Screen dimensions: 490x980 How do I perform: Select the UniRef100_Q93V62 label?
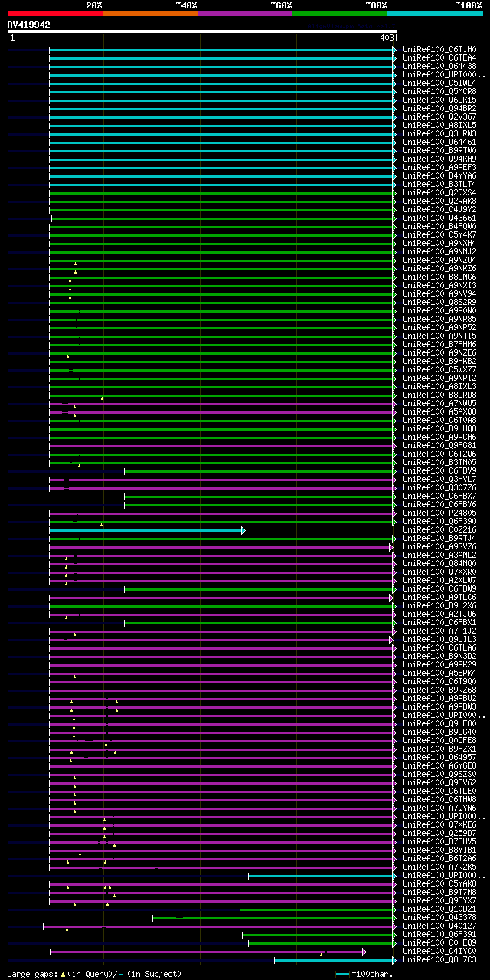pos(439,782)
